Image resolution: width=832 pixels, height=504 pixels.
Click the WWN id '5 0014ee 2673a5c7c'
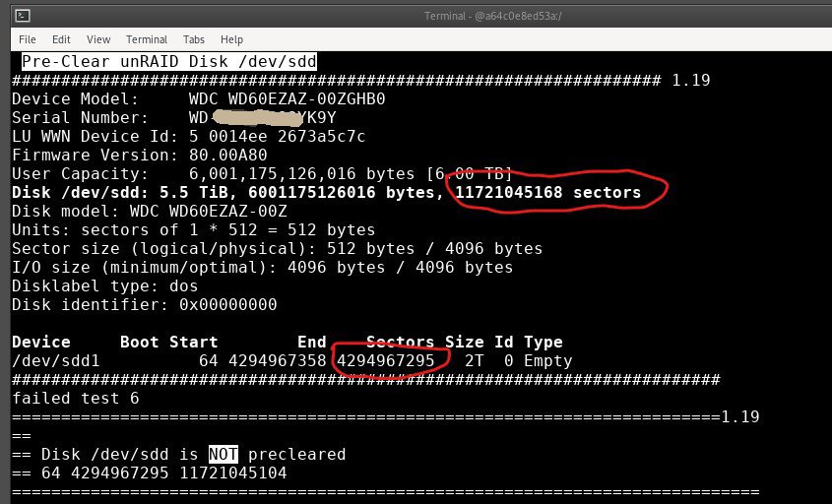pyautogui.click(x=277, y=137)
